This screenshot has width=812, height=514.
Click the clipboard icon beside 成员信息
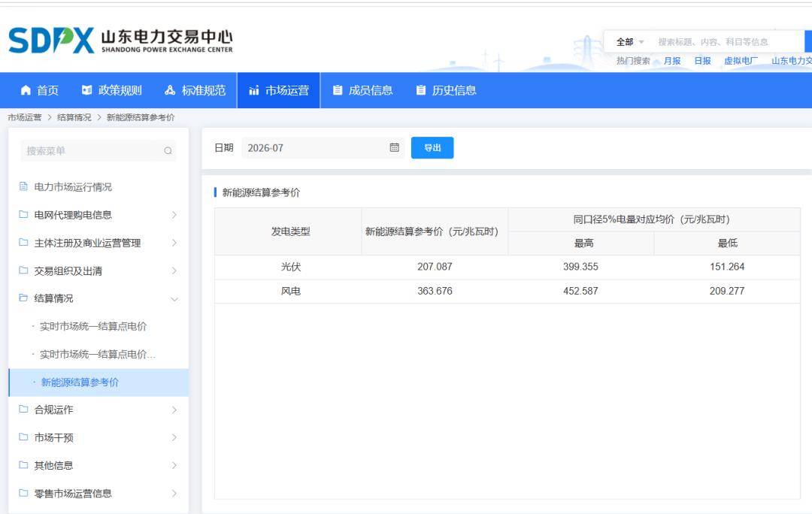pyautogui.click(x=337, y=91)
